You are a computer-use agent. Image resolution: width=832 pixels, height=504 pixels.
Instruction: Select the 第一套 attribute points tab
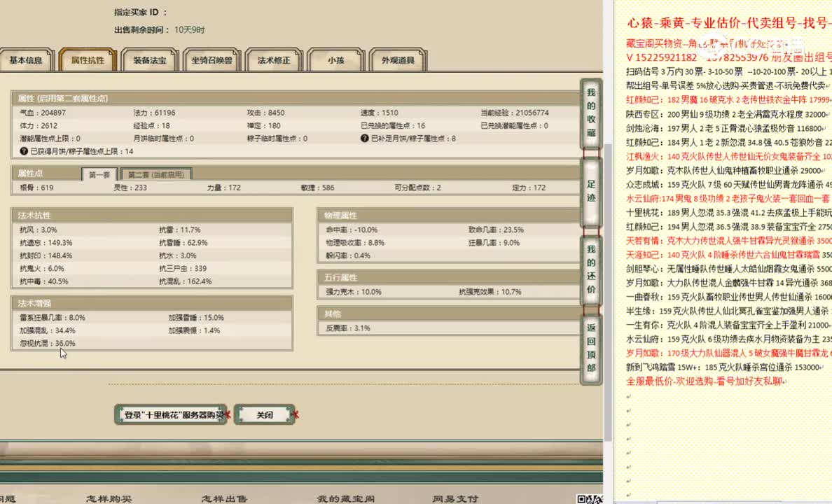[99, 174]
